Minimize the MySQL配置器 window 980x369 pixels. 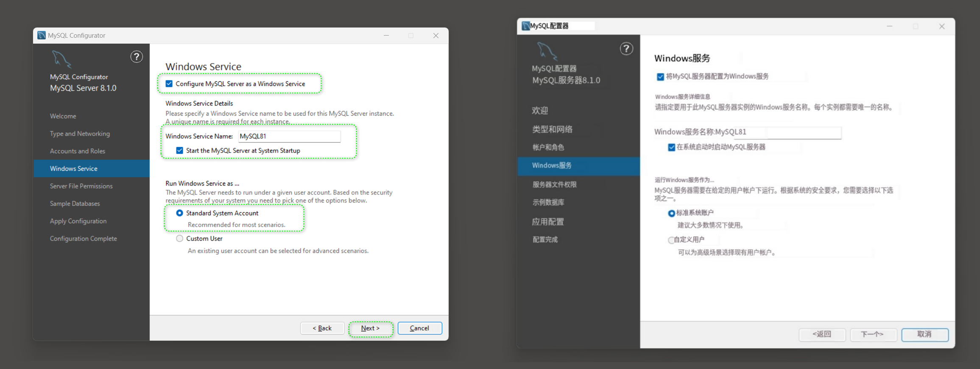[890, 26]
